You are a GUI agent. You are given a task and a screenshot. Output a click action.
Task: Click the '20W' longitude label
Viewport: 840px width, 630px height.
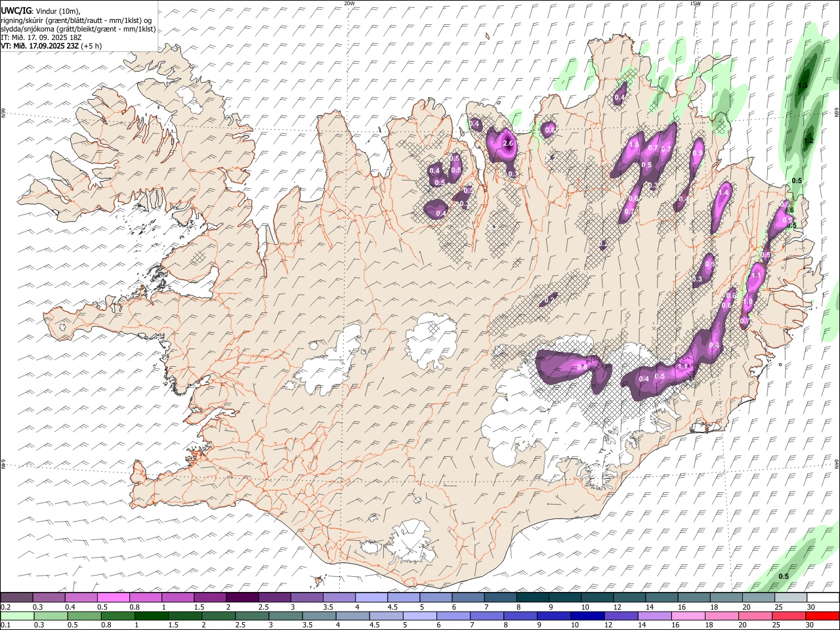pyautogui.click(x=349, y=3)
